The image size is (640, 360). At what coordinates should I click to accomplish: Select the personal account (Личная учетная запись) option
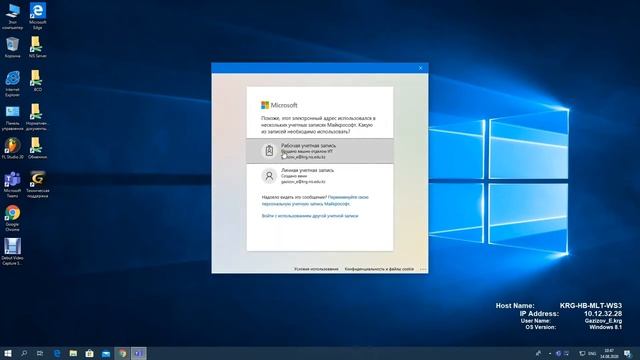pyautogui.click(x=320, y=176)
